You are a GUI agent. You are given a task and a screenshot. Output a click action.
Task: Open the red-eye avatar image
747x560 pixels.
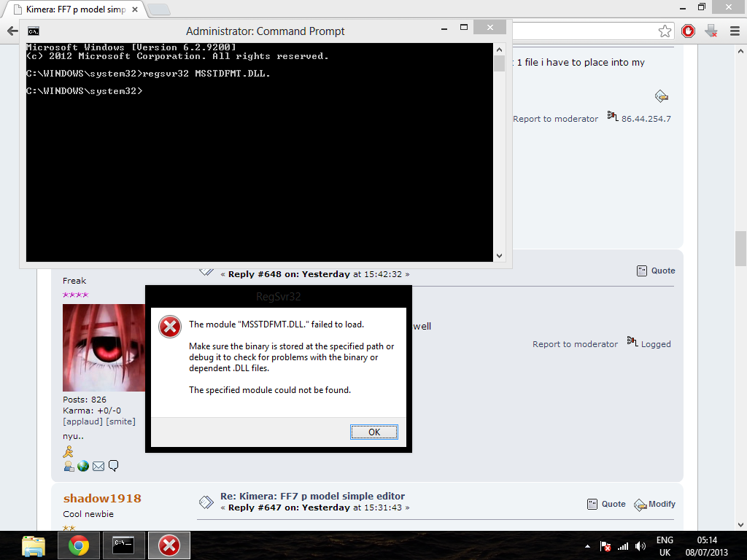pos(104,348)
